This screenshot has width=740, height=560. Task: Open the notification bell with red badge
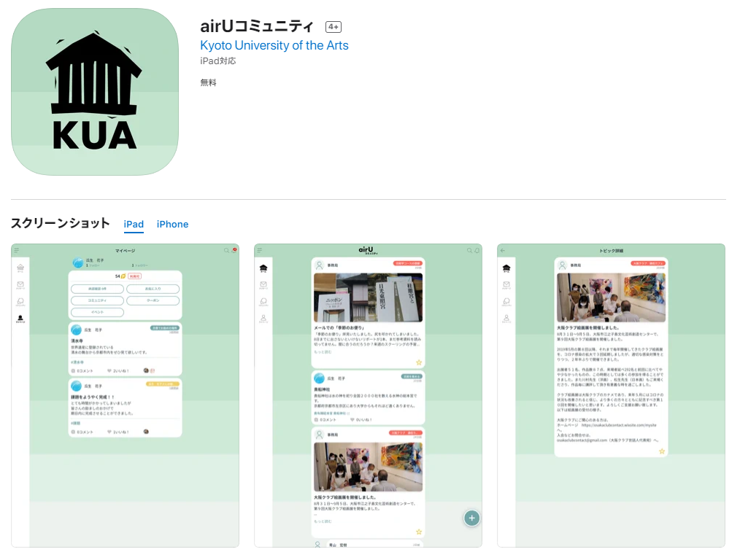tap(234, 250)
